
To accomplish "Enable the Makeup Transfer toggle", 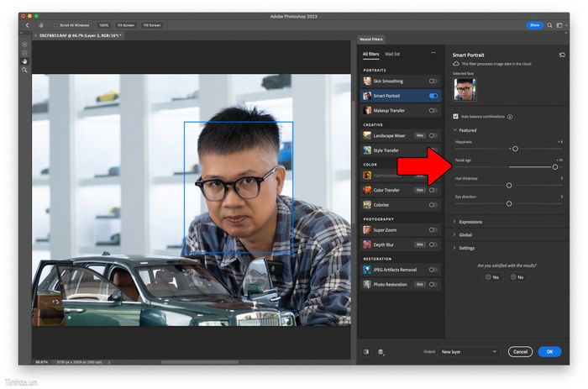I will [433, 110].
